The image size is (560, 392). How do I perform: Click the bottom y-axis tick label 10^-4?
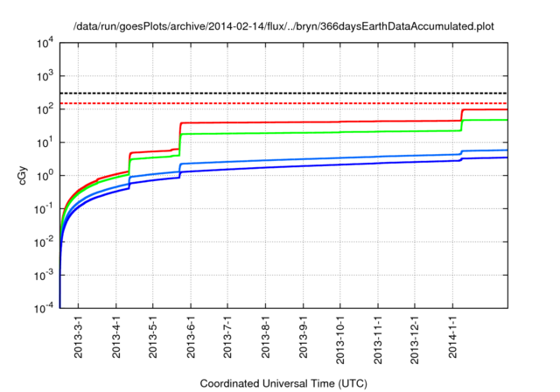44,307
